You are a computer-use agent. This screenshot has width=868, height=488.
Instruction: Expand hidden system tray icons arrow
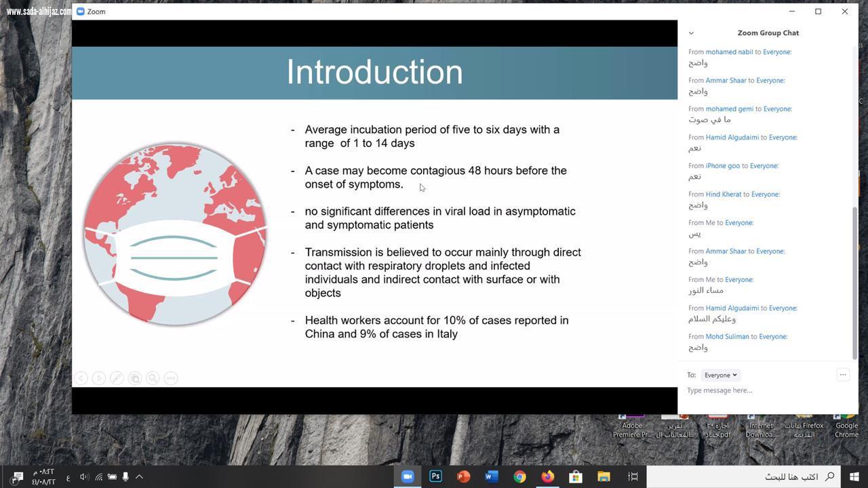click(139, 476)
